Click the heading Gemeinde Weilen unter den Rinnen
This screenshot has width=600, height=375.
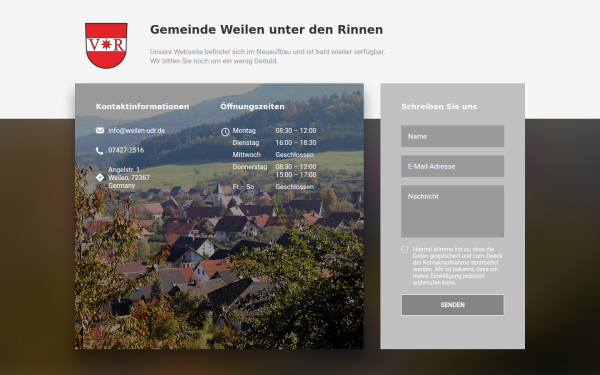(x=266, y=29)
